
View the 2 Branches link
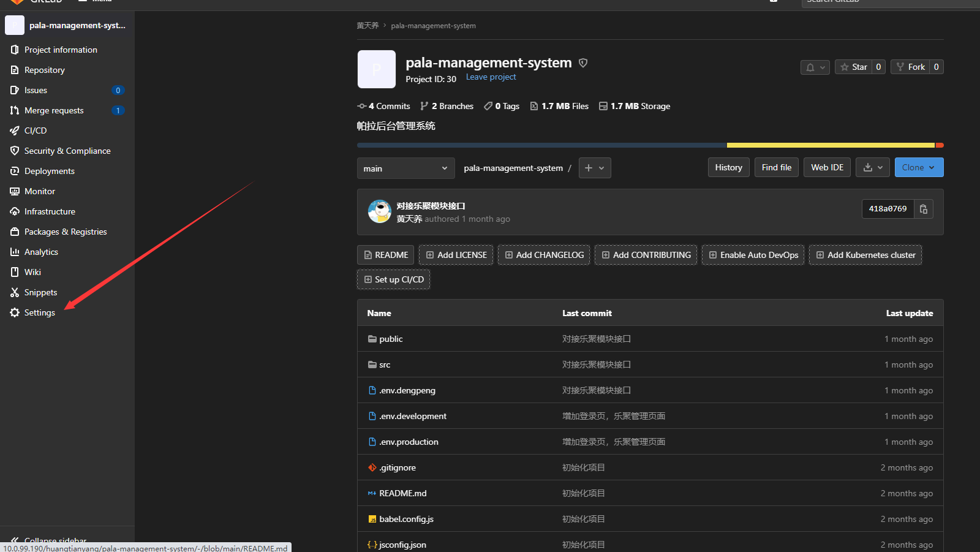447,106
